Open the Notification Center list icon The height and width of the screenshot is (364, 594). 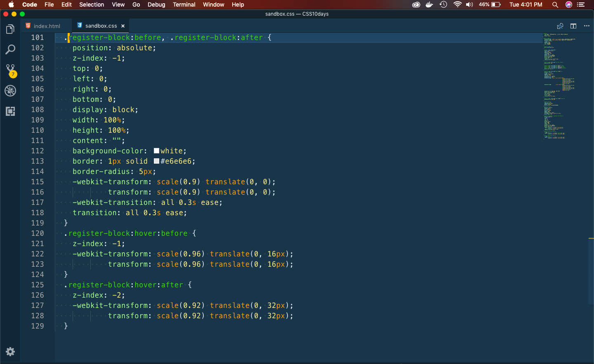pyautogui.click(x=581, y=5)
